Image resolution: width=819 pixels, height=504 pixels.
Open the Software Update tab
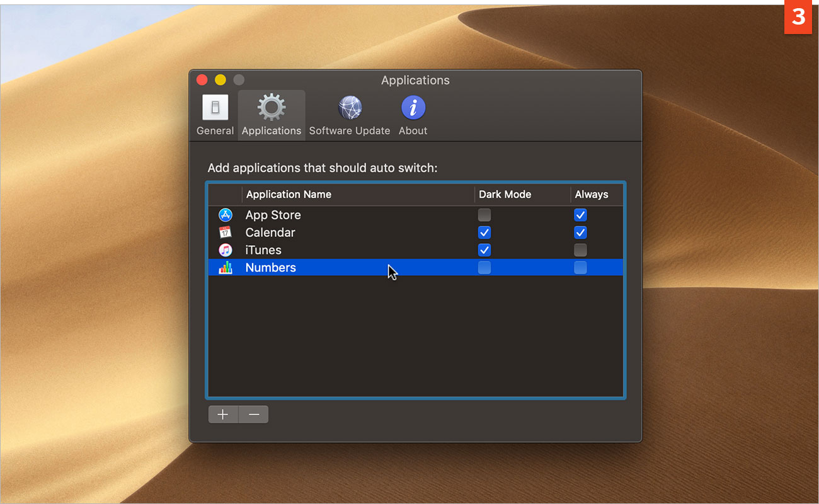(x=350, y=115)
